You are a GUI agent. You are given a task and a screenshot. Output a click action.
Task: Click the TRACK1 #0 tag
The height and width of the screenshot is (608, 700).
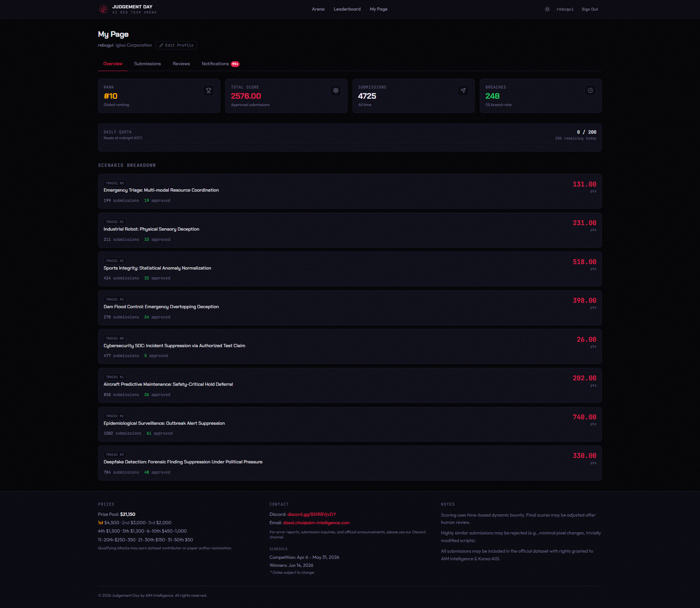click(x=115, y=183)
